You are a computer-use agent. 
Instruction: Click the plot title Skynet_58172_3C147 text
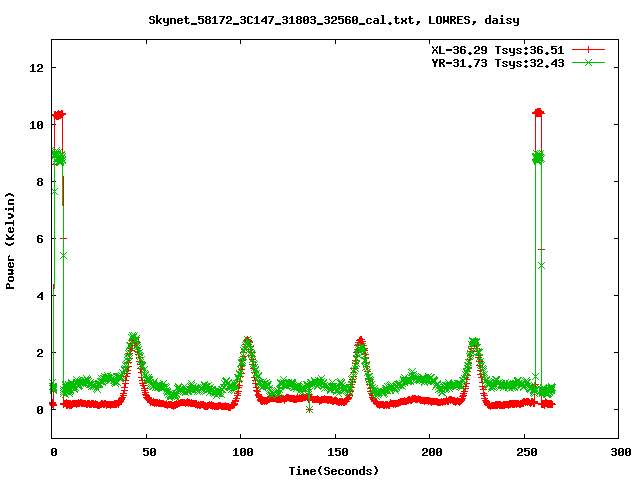point(333,19)
